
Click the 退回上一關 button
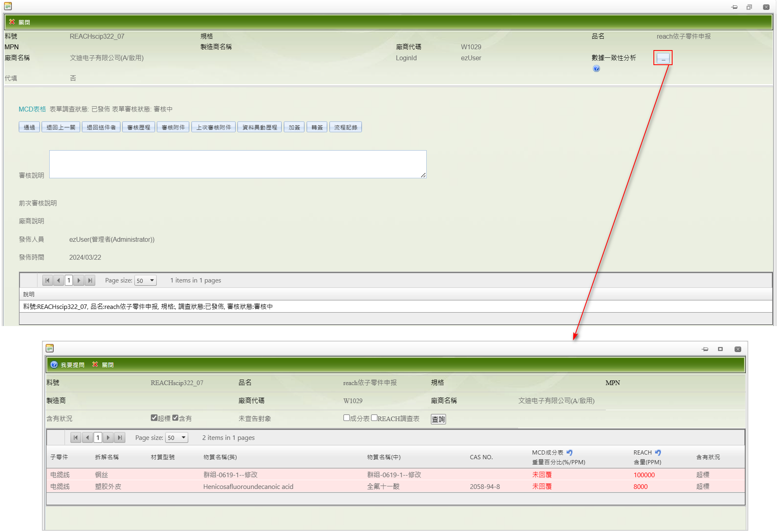click(61, 127)
